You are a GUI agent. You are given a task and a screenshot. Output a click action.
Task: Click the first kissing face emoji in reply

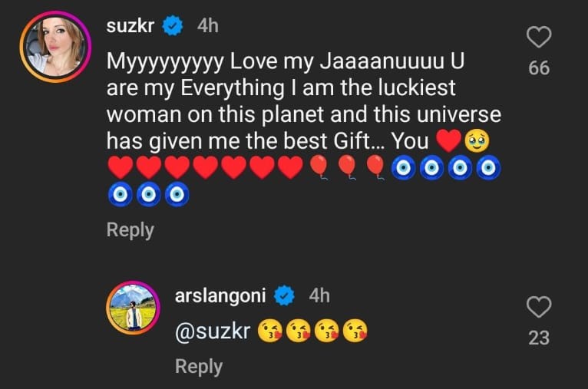[270, 331]
